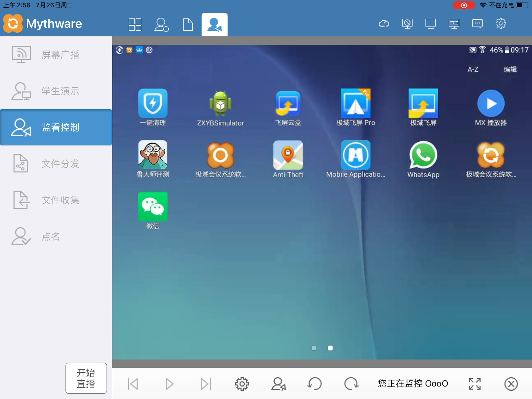Select the active monitor control tab

click(214, 25)
